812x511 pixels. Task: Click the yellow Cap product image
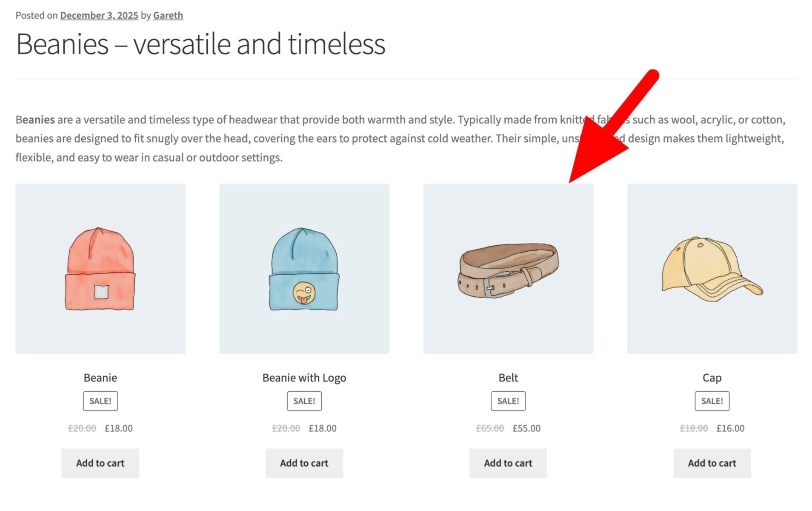(x=712, y=269)
